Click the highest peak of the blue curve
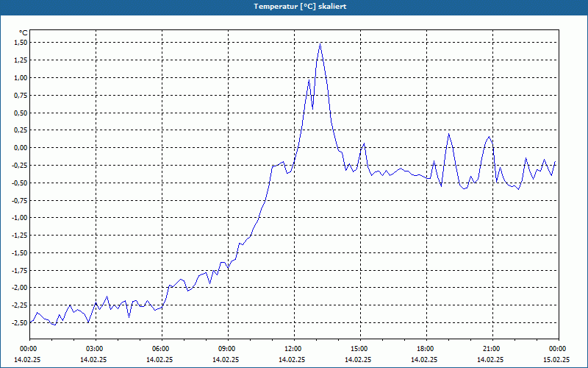This screenshot has height=368, width=588. 320,44
